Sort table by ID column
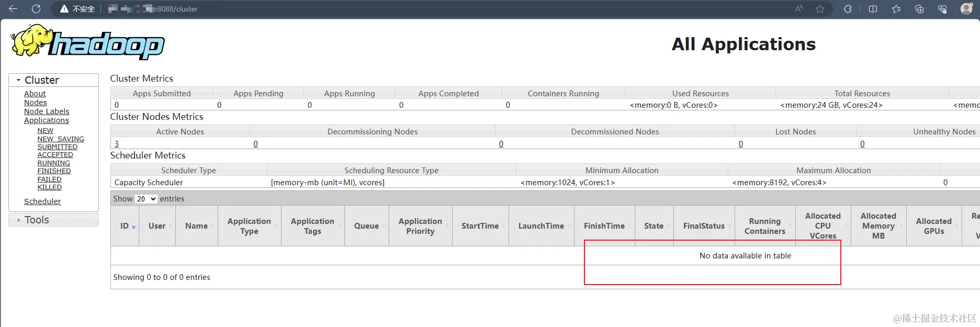The height and width of the screenshot is (327, 980). [125, 226]
